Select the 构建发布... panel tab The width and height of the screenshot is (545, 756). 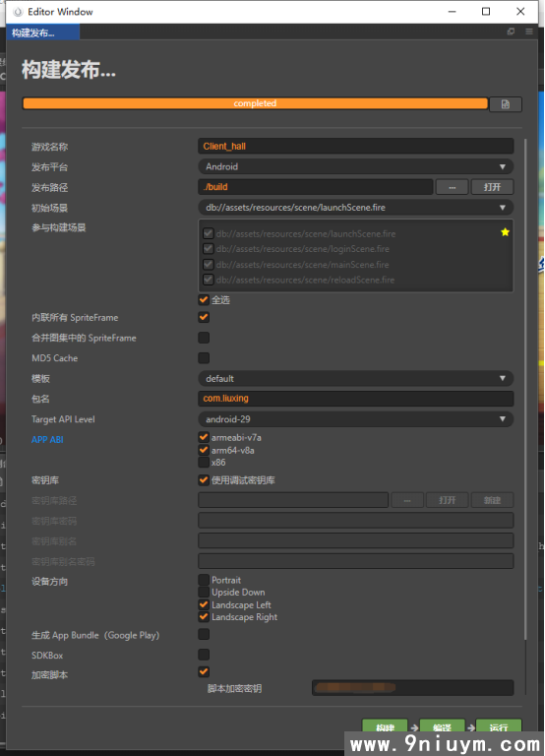click(43, 32)
